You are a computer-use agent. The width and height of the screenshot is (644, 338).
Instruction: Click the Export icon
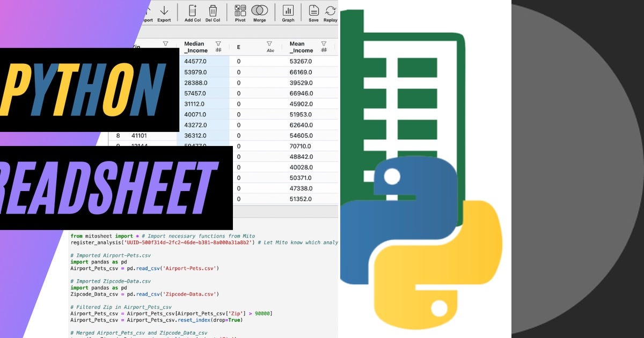[164, 12]
